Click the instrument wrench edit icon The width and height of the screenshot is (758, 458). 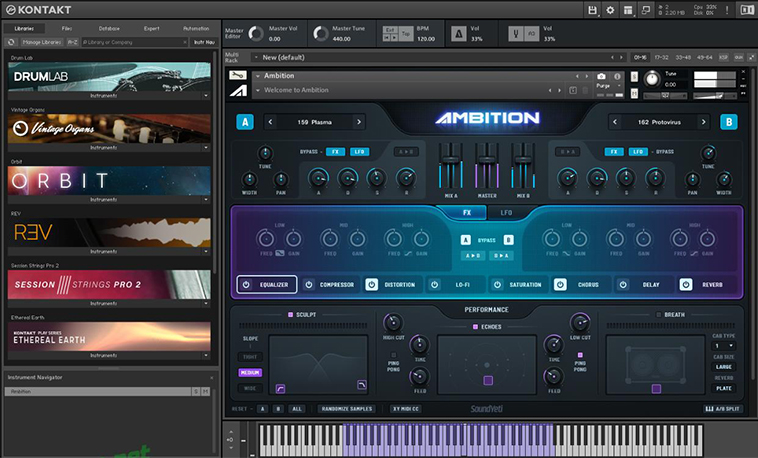pos(238,75)
